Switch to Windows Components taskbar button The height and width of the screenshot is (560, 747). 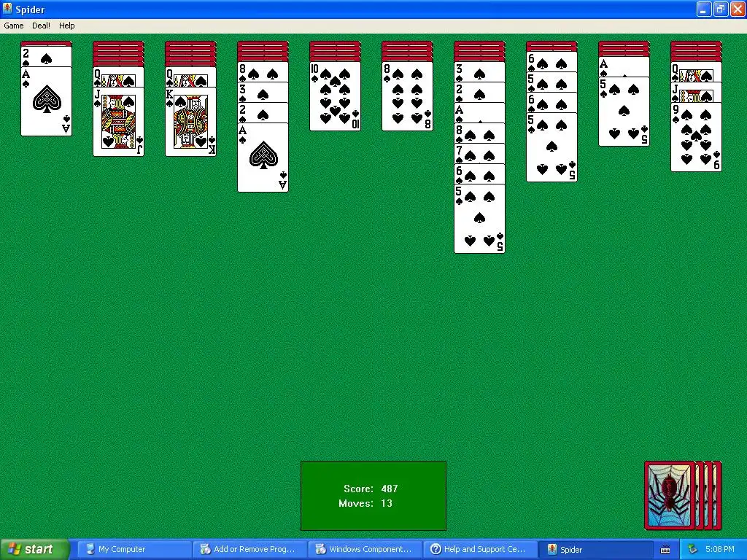coord(365,549)
